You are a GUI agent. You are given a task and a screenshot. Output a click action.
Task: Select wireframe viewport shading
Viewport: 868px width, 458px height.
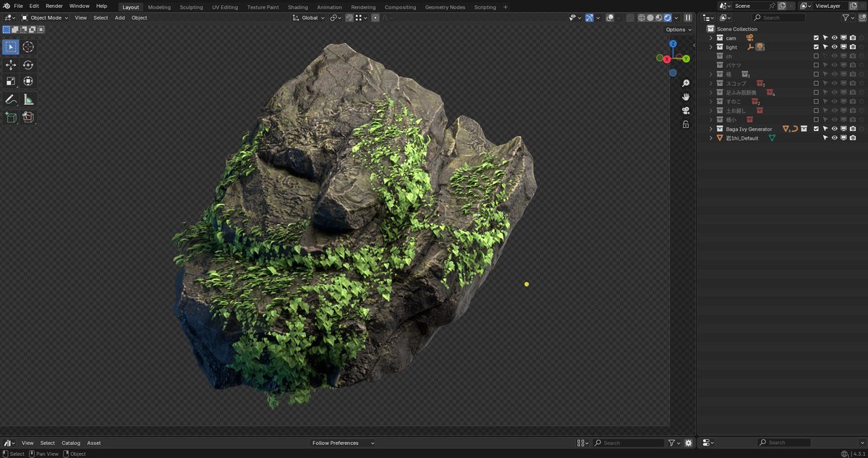coord(641,17)
